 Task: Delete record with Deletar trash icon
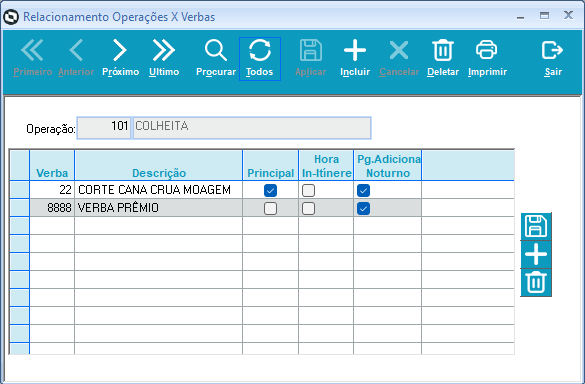443,59
